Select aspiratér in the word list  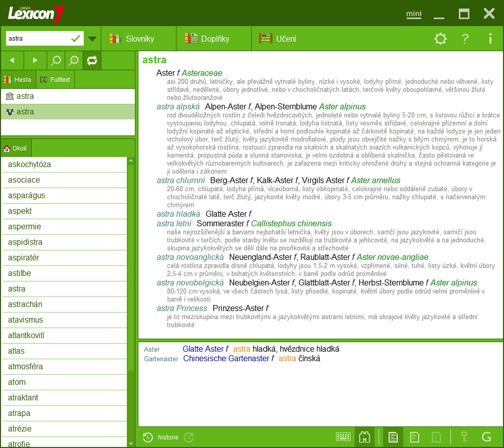click(x=64, y=257)
